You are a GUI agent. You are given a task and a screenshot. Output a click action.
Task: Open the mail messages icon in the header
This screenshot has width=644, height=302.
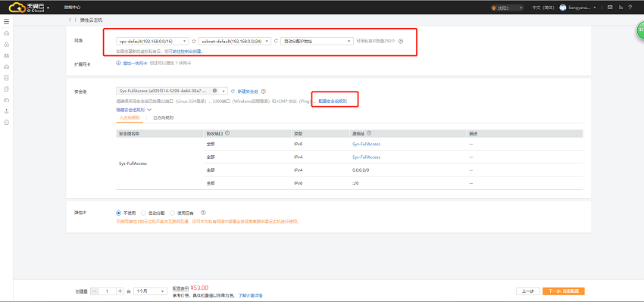tap(611, 8)
